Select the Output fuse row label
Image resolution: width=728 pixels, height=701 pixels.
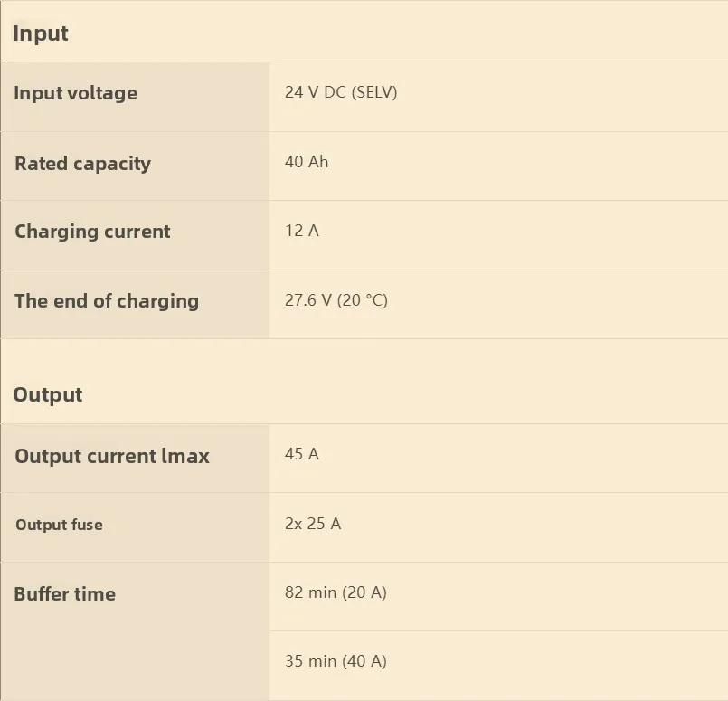(x=59, y=525)
